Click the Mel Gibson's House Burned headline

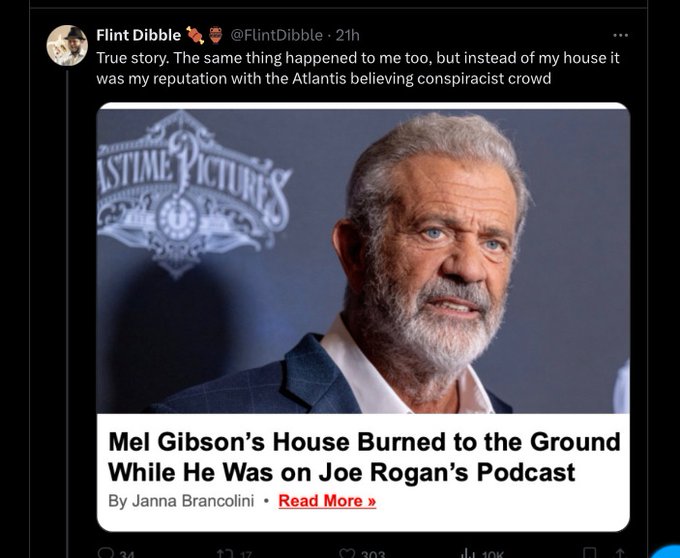click(363, 457)
